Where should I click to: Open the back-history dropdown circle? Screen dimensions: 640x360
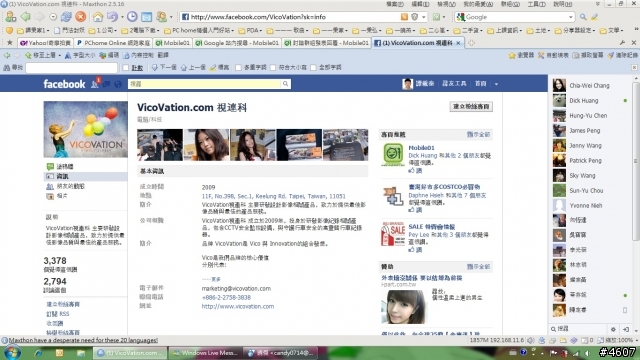[x=53, y=17]
